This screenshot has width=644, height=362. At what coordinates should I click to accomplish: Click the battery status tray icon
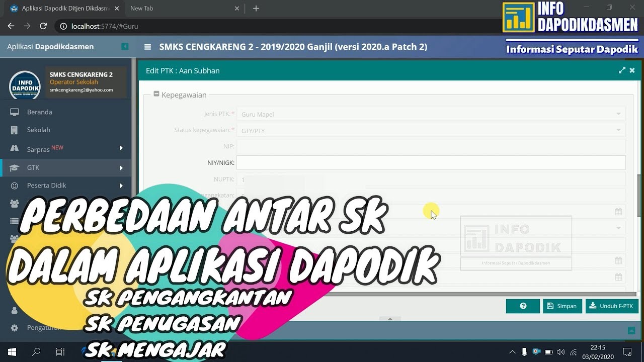tap(549, 352)
